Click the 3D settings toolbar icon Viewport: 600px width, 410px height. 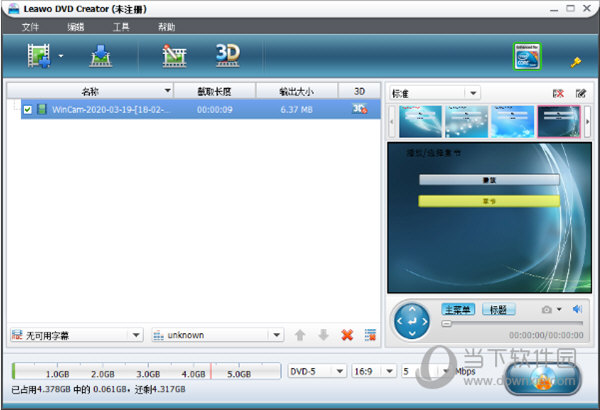coord(227,55)
